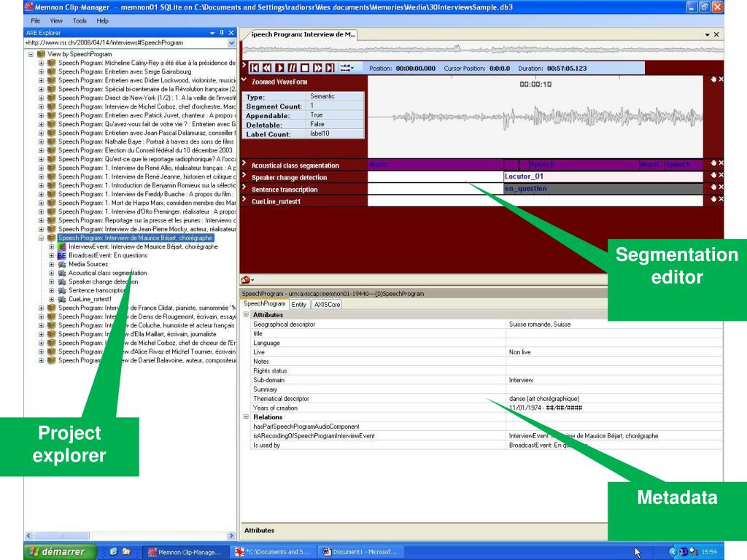The image size is (747, 560).
Task: Collapse the Attributes section in metadata
Action: pyautogui.click(x=247, y=315)
